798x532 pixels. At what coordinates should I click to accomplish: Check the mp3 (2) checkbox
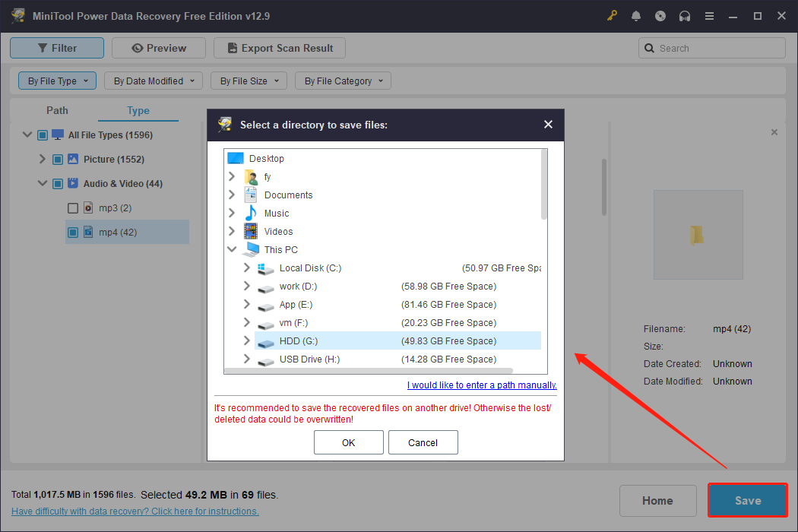point(73,207)
